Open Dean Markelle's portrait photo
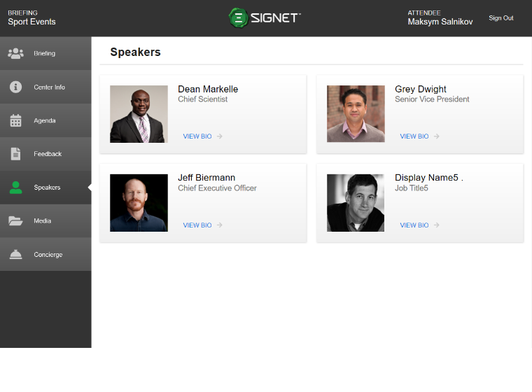 tap(139, 114)
